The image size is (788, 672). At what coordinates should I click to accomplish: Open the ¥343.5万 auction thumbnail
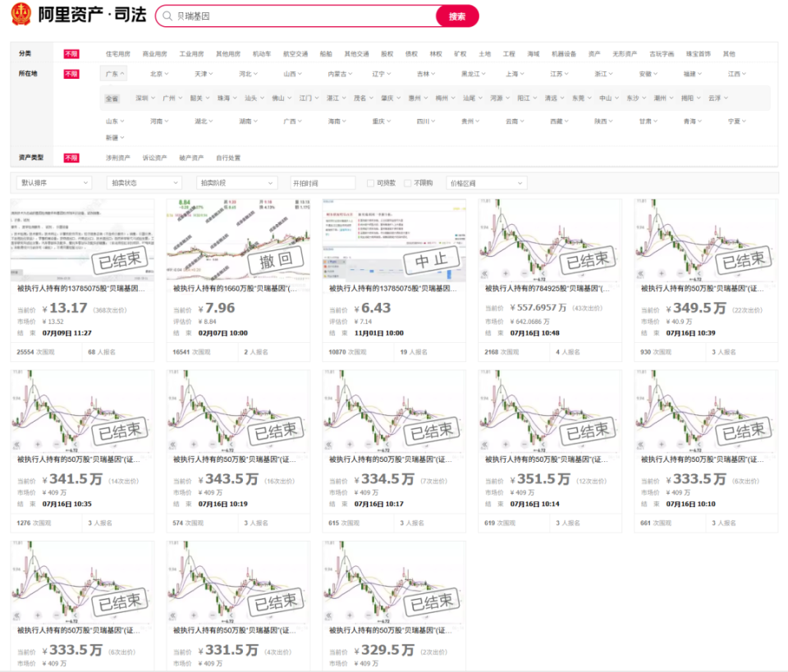point(238,411)
